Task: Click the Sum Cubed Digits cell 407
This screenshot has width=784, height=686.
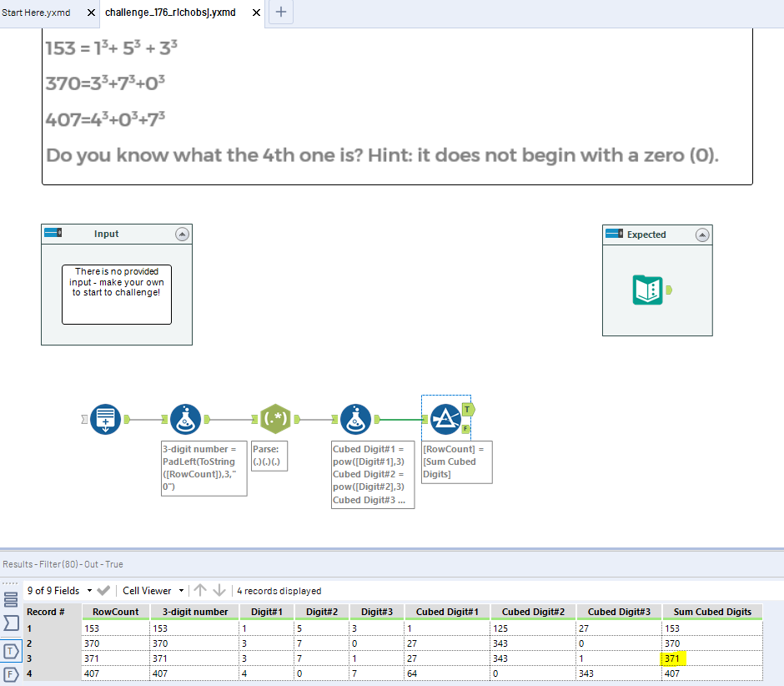Action: pos(712,673)
